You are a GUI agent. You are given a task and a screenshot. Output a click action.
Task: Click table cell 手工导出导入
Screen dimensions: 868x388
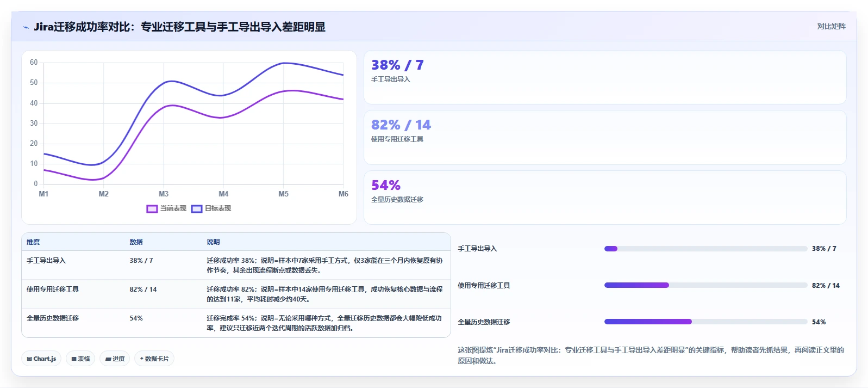(46, 261)
